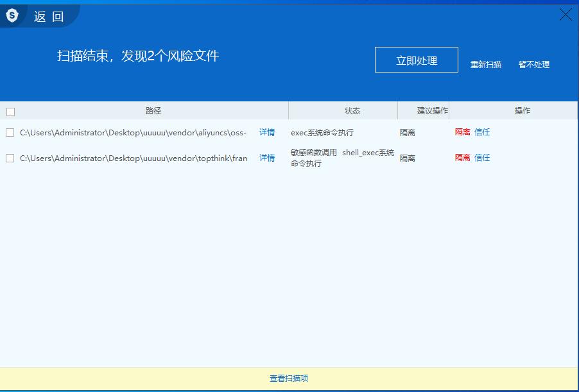
Task: Click red 隔离 action for aliyuncs row
Action: 462,132
